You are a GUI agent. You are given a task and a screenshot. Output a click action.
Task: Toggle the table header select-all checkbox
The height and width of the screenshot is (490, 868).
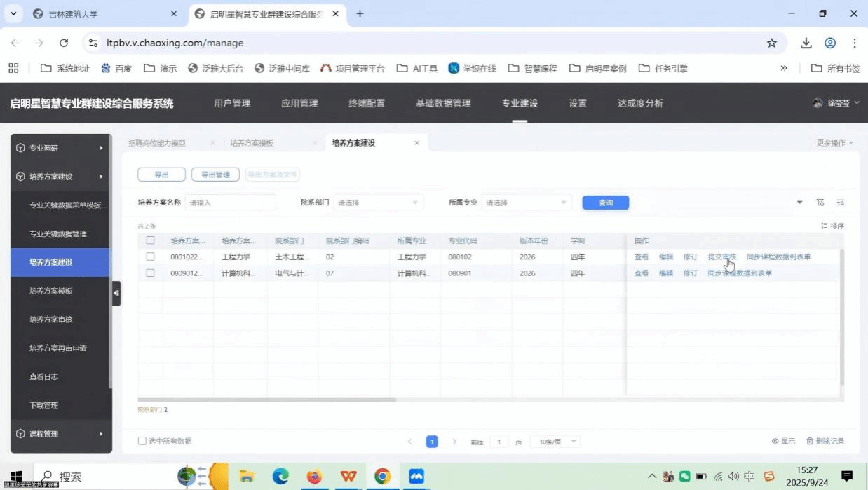[150, 240]
